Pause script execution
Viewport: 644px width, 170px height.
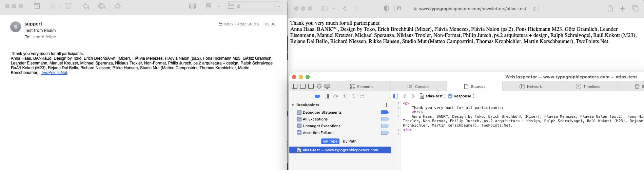(327, 96)
